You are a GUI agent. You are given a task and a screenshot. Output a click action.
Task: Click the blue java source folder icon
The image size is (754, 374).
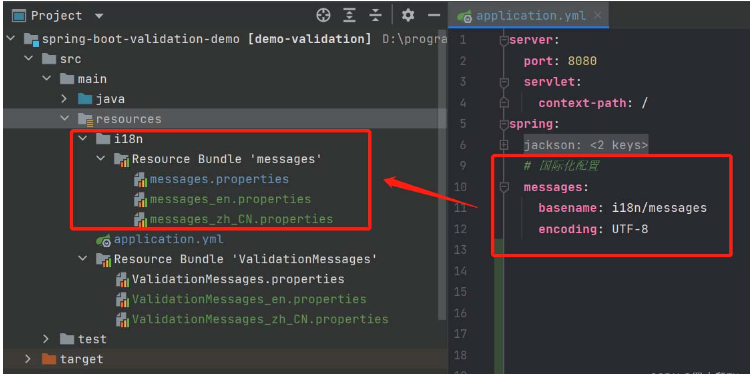85,99
